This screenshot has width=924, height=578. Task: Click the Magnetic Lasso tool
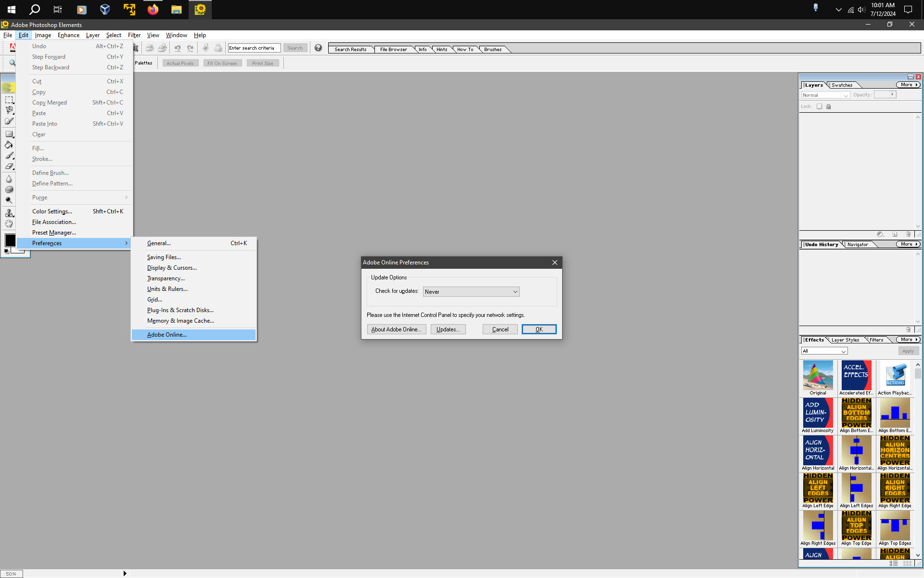point(9,110)
